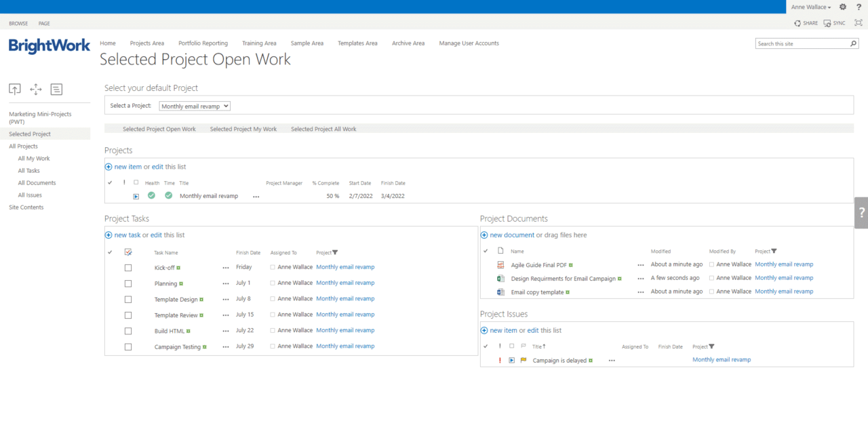This screenshot has width=868, height=438.
Task: Select the move arrows icon in the sidebar
Action: (x=35, y=89)
